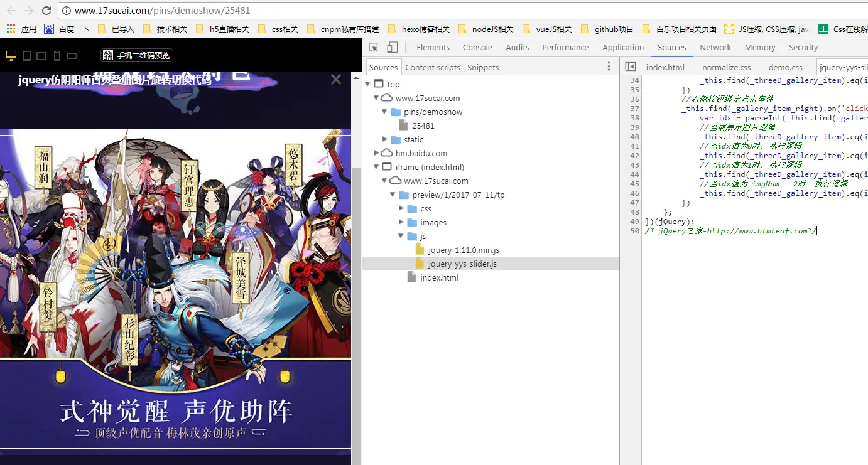Collapse the pins/demoshow folder
Viewport: 868px width, 465px height.
pos(384,112)
